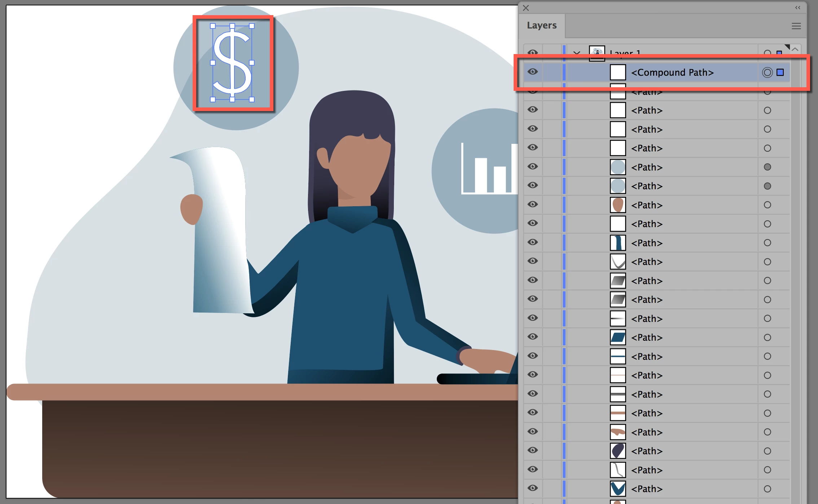818x504 pixels.
Task: Select the path with blue V-shape thumbnail
Action: (x=647, y=489)
